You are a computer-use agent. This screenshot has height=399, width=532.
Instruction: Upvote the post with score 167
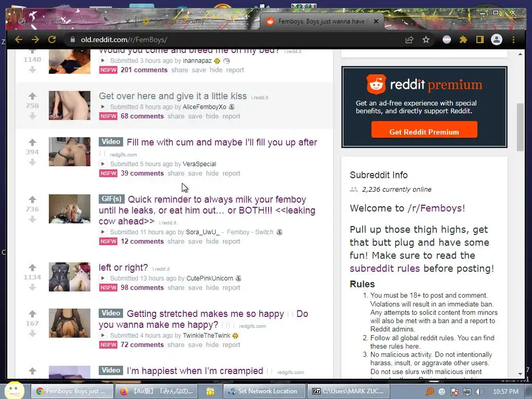pyautogui.click(x=32, y=313)
